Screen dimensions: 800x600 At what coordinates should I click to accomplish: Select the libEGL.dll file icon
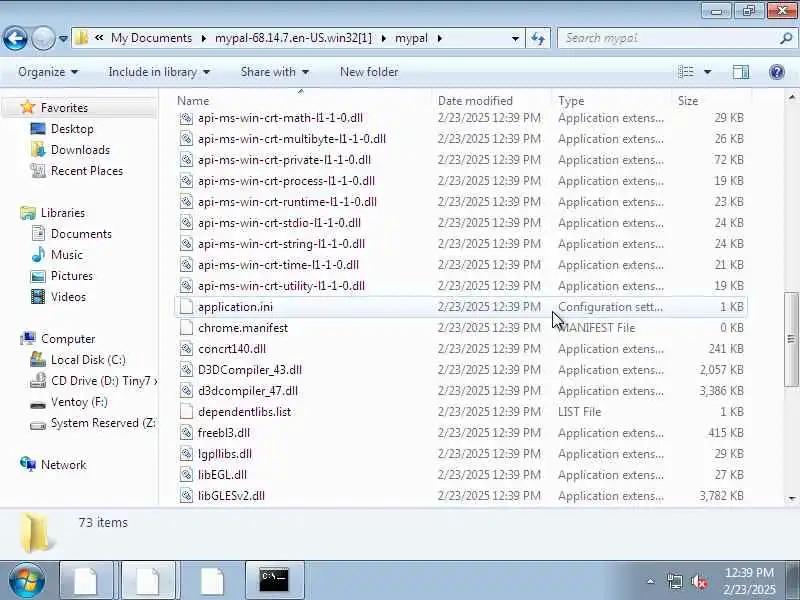pyautogui.click(x=187, y=474)
